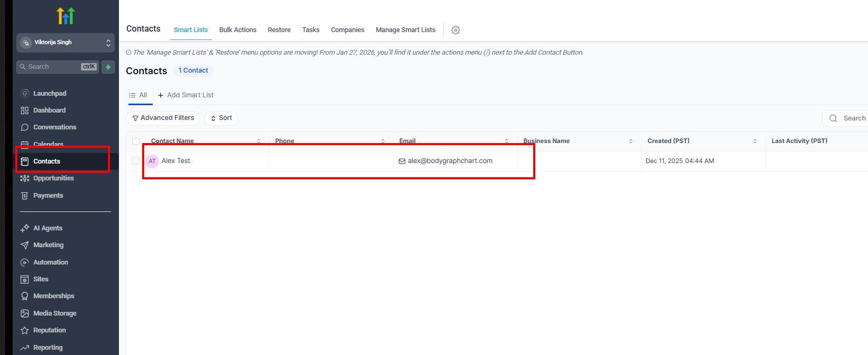The height and width of the screenshot is (355, 868).
Task: Go to Opportunities in the sidebar
Action: [53, 178]
